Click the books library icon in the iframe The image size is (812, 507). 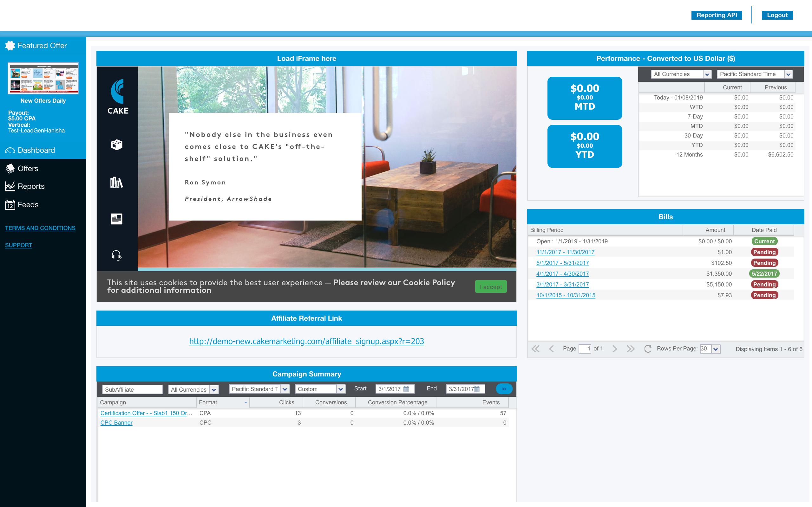point(116,183)
